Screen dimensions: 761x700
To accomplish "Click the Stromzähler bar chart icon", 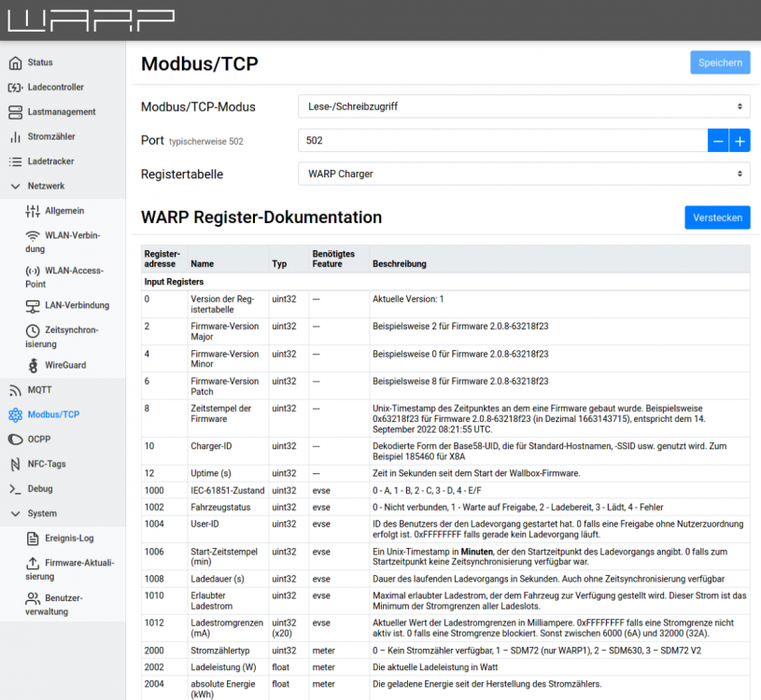I will (15, 137).
